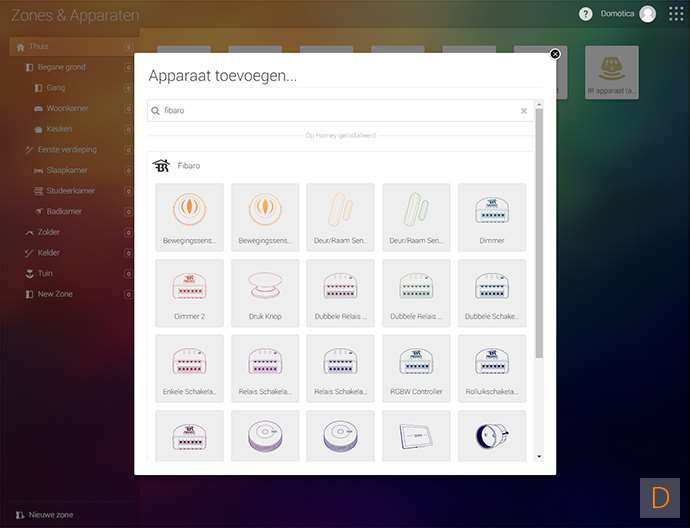
Task: Clear the fibaro search text
Action: 524,111
